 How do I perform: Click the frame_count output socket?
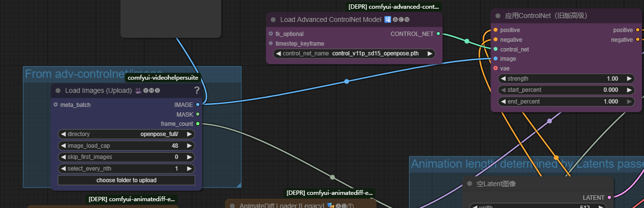(x=197, y=124)
